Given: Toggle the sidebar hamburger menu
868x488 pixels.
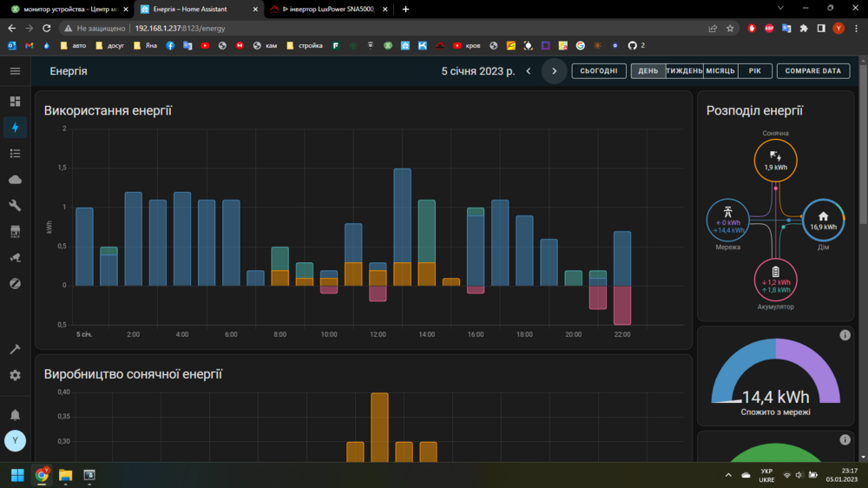Looking at the screenshot, I should click(15, 71).
